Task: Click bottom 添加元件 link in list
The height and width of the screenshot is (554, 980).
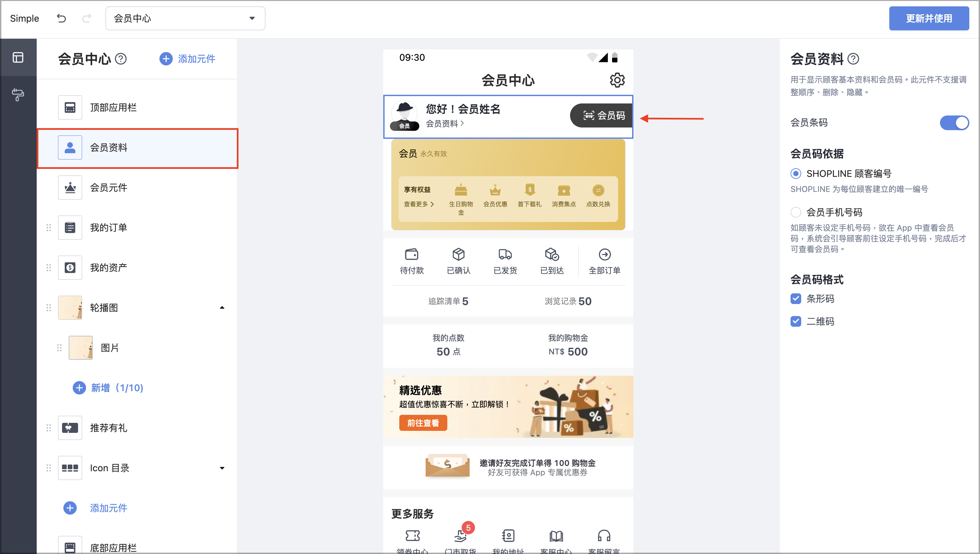Action: click(x=95, y=508)
